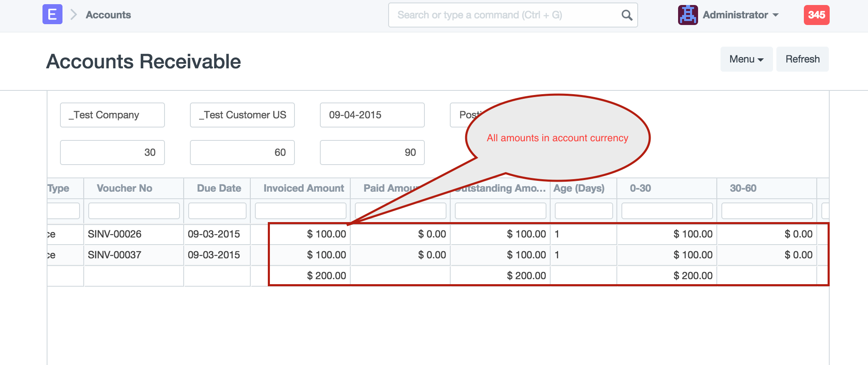Click the ERPNext home logo icon
The width and height of the screenshot is (868, 365).
pos(52,15)
